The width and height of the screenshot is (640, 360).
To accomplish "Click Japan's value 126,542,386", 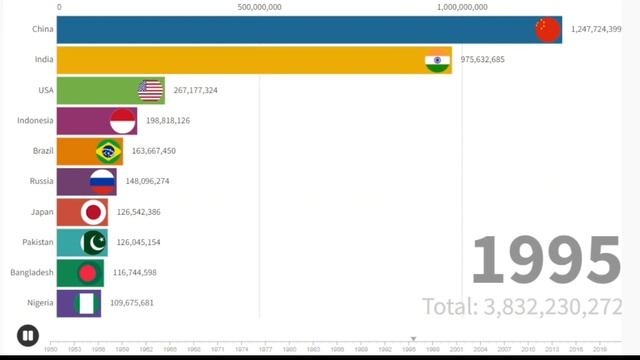I will click(x=138, y=212).
